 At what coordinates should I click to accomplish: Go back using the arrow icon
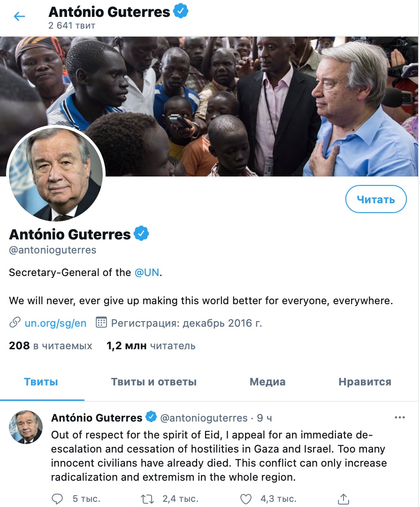pyautogui.click(x=19, y=16)
